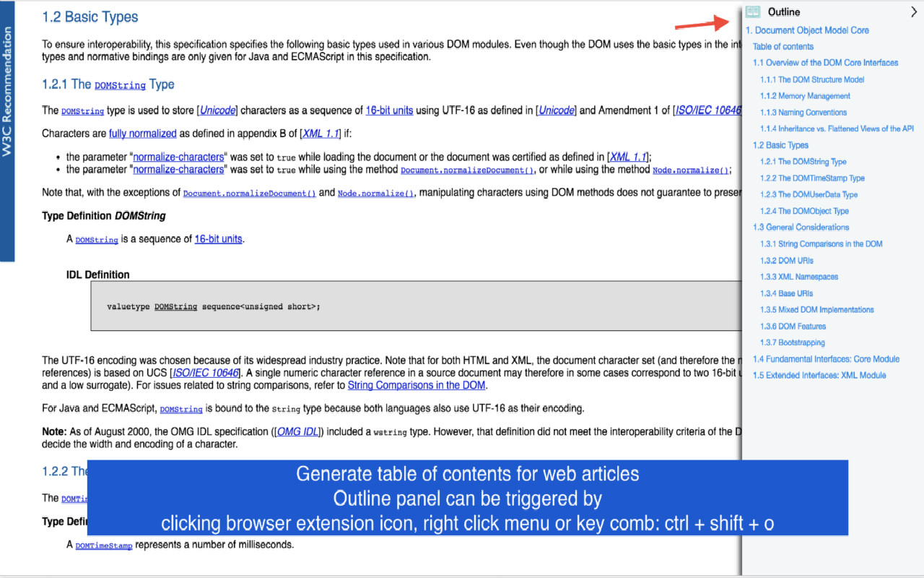Collapse the Outline panel with the chevron
The image size is (924, 578).
pos(914,12)
